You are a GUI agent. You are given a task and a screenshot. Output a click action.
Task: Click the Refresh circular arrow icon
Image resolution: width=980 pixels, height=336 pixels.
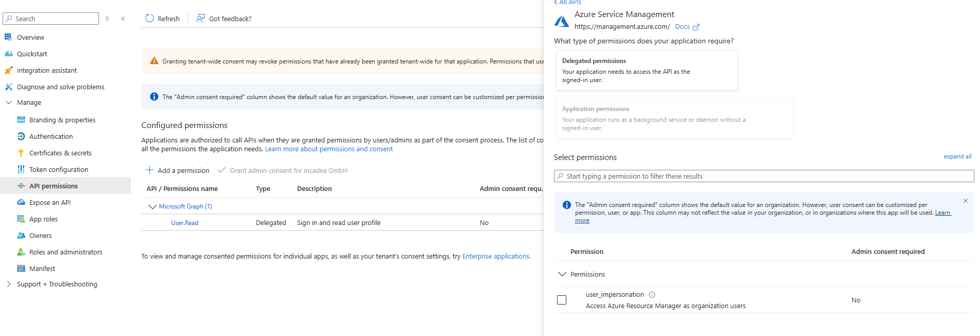[150, 18]
